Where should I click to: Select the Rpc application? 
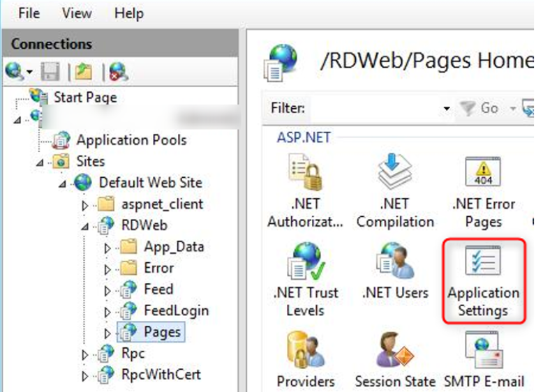click(133, 354)
